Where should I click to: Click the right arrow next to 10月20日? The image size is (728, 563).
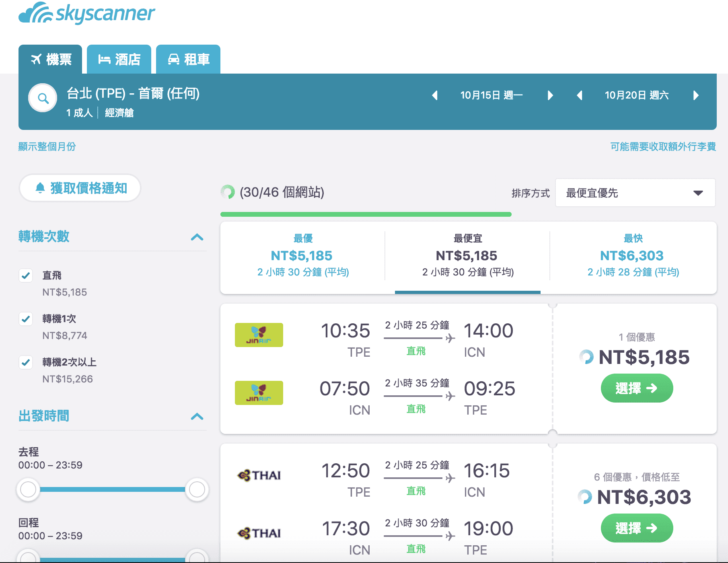[697, 95]
